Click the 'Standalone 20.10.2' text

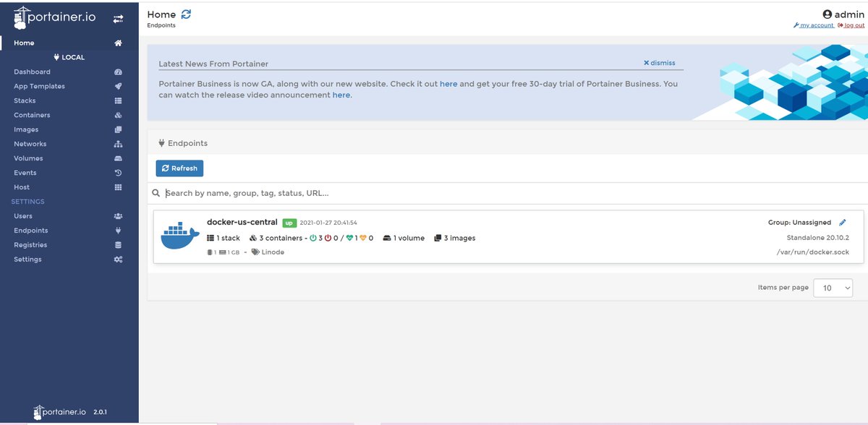818,238
